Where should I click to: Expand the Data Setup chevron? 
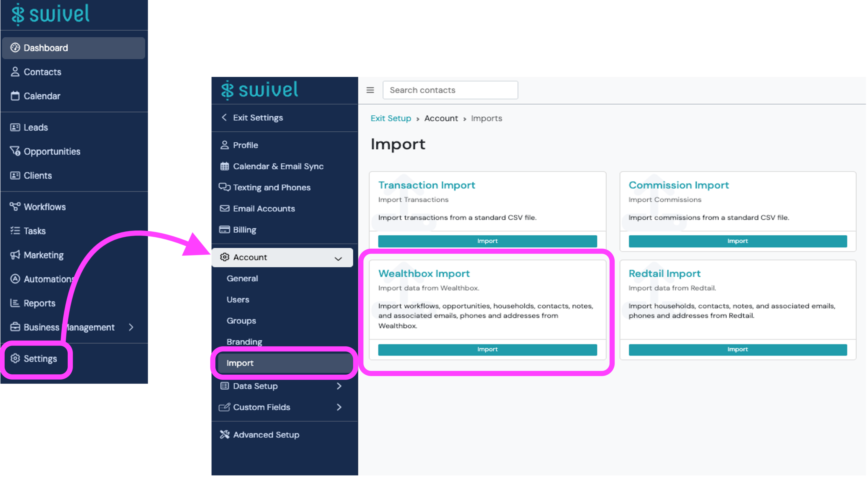pos(339,386)
